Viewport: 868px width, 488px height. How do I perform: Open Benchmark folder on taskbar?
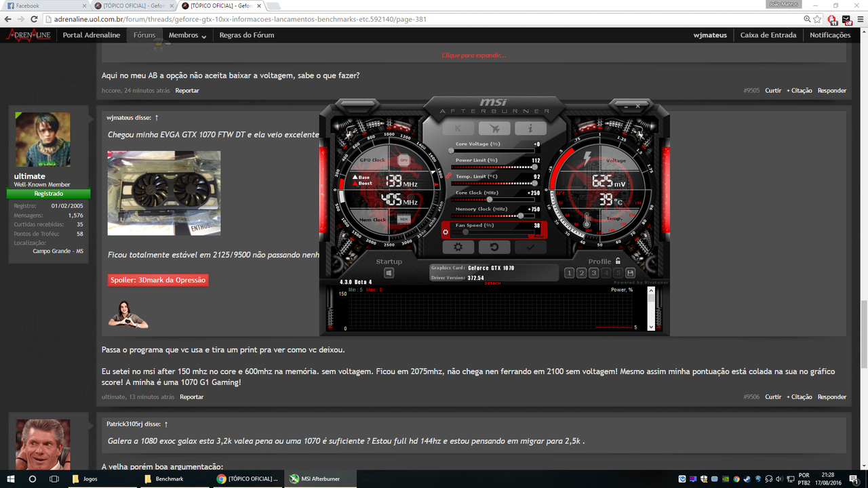175,479
